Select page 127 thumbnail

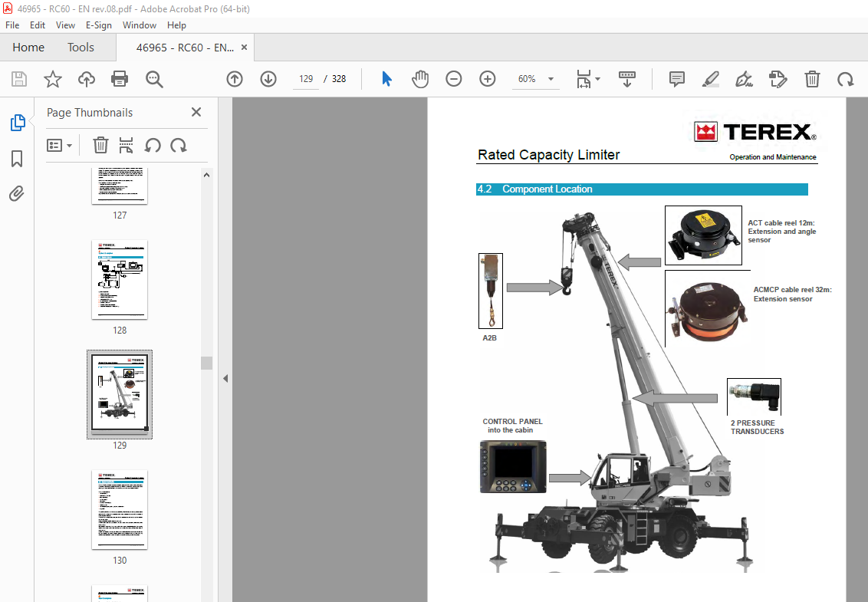point(120,186)
